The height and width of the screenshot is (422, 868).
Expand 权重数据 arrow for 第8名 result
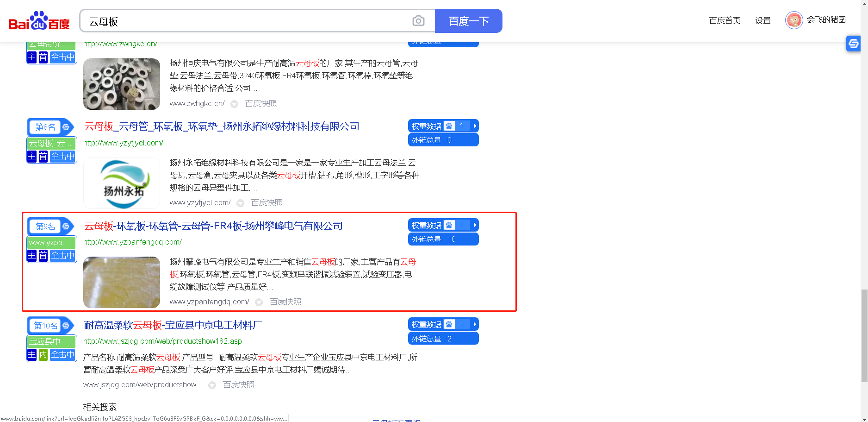coord(475,126)
